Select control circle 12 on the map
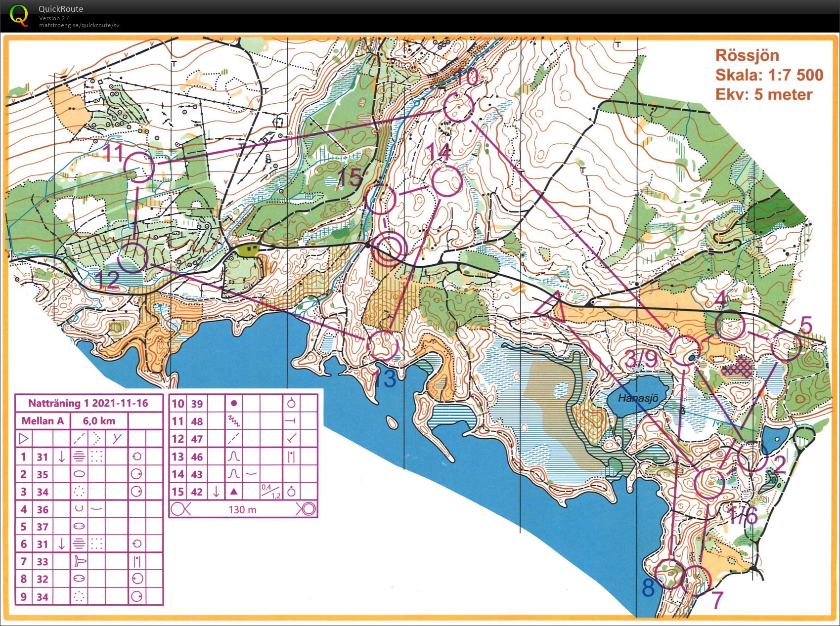840x626 pixels. pos(133,257)
